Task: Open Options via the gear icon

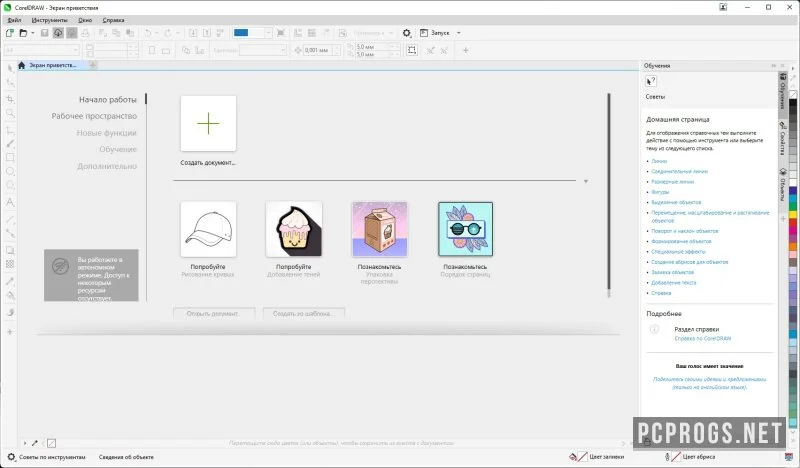Action: (x=407, y=33)
